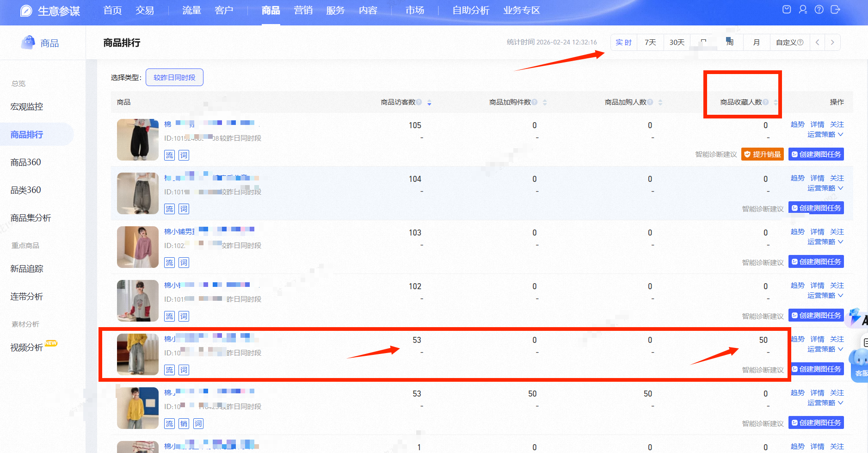This screenshot has width=868, height=453.
Task: Open 业务专区 in the top menu
Action: point(522,10)
